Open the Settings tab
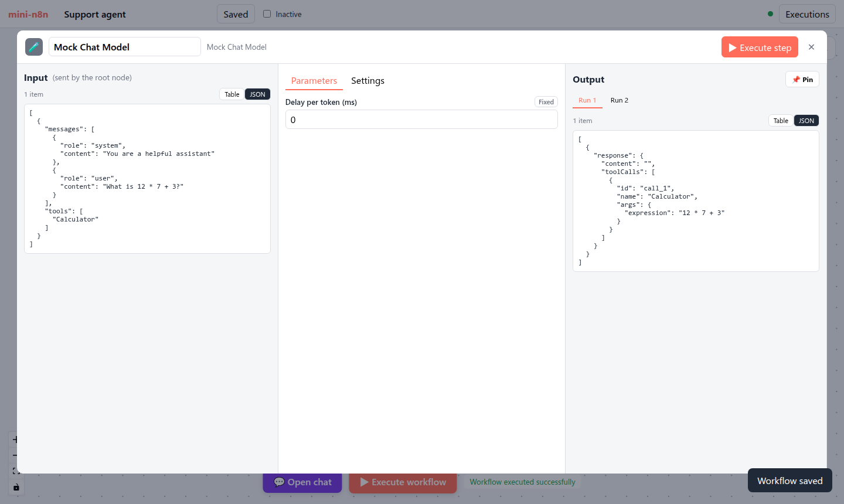844x504 pixels. pos(367,81)
